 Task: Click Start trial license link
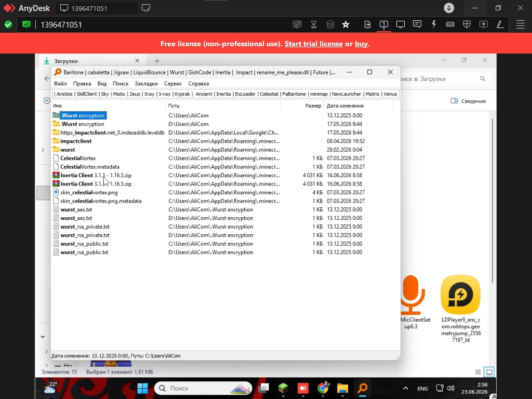pos(313,44)
